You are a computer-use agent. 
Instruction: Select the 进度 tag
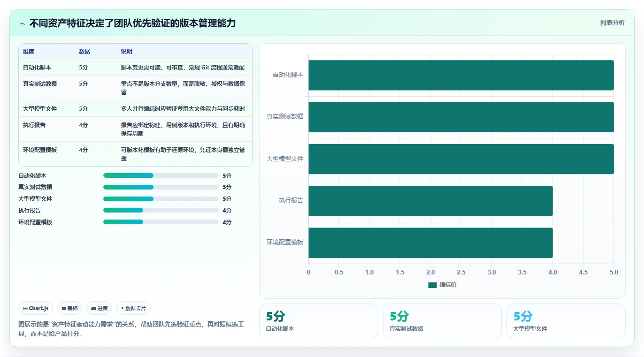(99, 308)
